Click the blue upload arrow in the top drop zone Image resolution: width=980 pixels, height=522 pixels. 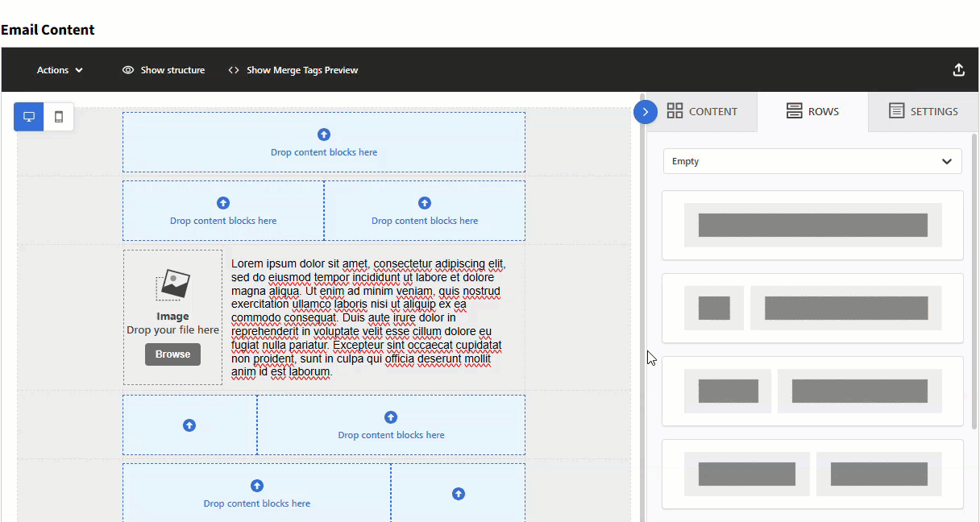[x=324, y=135]
